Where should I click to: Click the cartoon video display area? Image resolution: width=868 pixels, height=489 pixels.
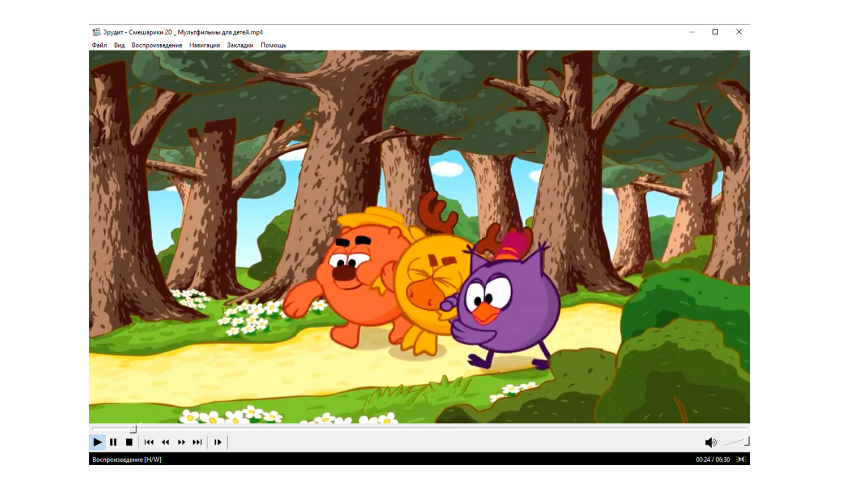pos(420,237)
